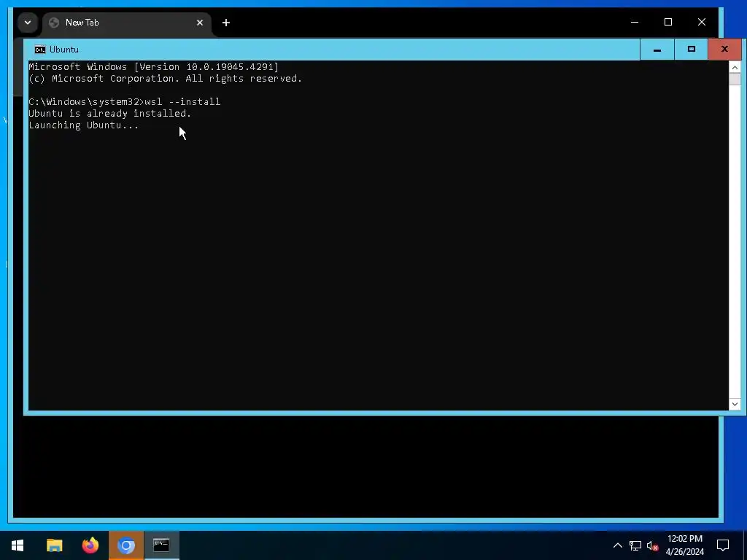Open the Windows Start menu
The height and width of the screenshot is (560, 747).
tap(18, 545)
